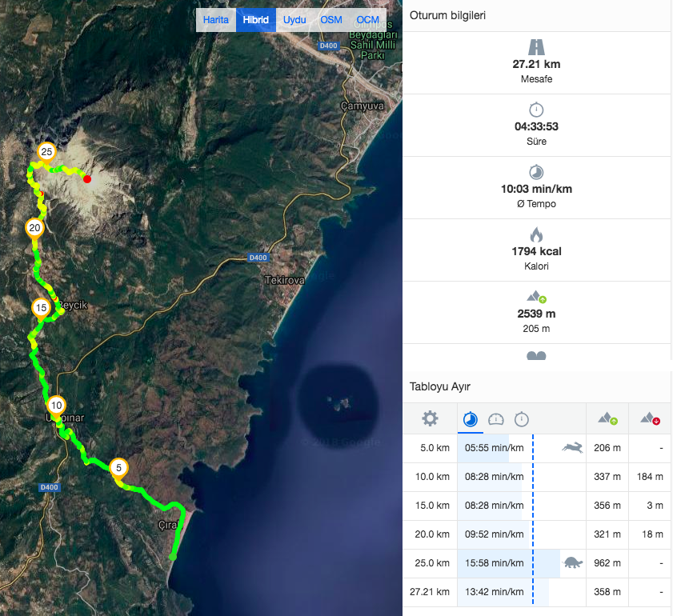Click the 10 km route marker

click(x=56, y=406)
